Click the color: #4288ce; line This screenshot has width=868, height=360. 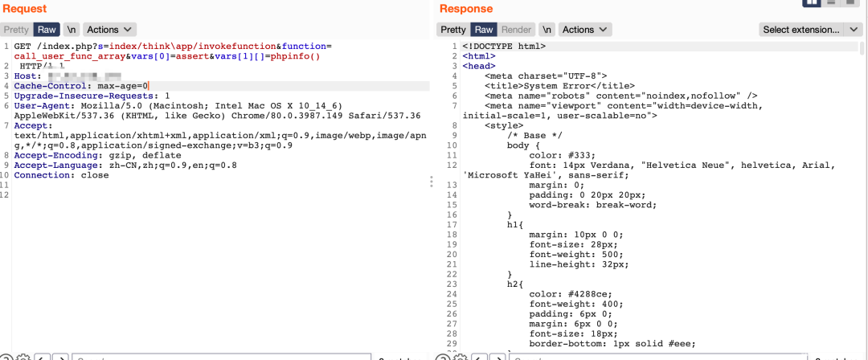click(x=571, y=294)
